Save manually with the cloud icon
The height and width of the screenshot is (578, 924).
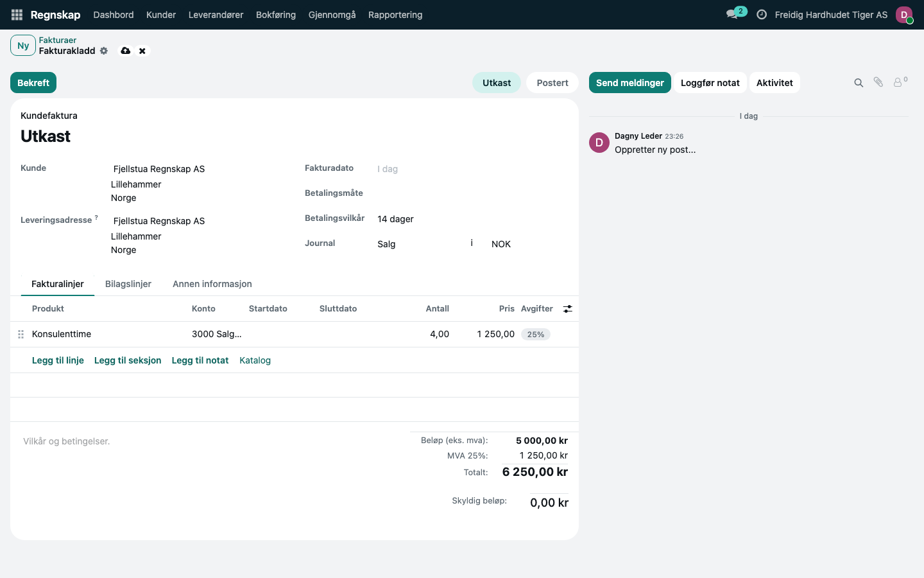126,51
